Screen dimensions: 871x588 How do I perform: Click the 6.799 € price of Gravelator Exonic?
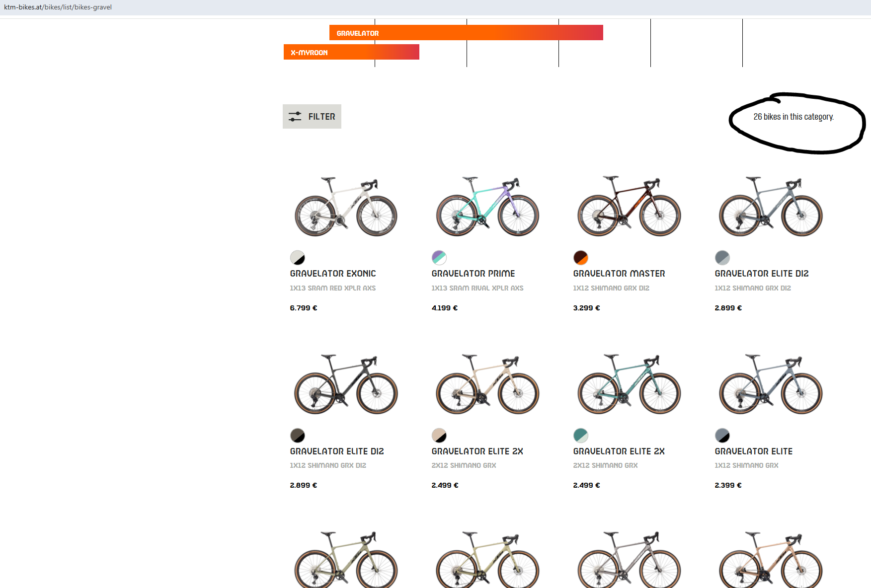(x=304, y=308)
